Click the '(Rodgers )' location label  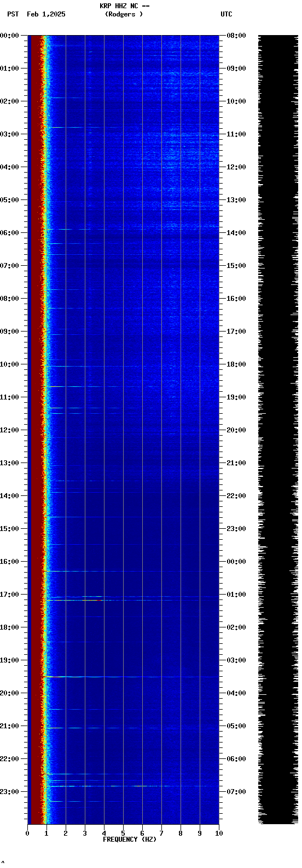pos(124,14)
